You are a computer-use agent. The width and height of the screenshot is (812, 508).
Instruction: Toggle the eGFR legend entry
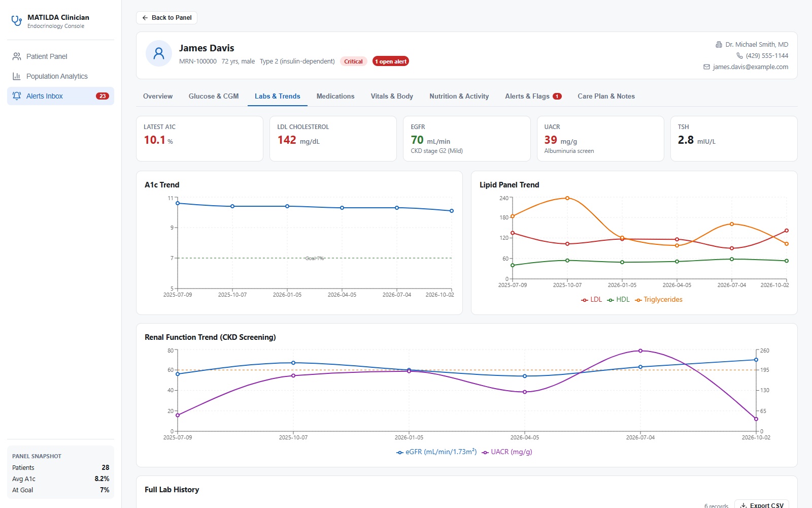coord(436,452)
